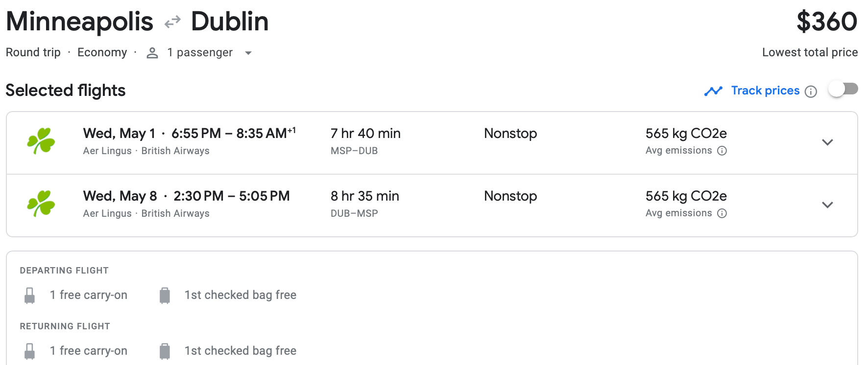
Task: Open the passenger count dropdown arrow
Action: (248, 53)
